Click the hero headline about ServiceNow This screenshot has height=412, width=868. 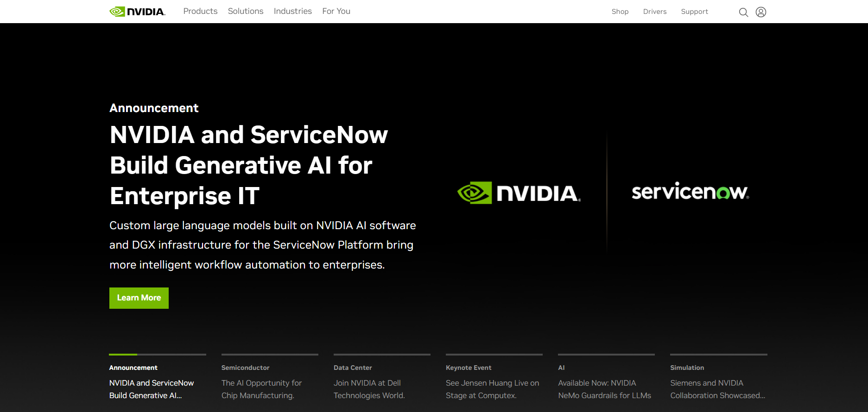(249, 165)
